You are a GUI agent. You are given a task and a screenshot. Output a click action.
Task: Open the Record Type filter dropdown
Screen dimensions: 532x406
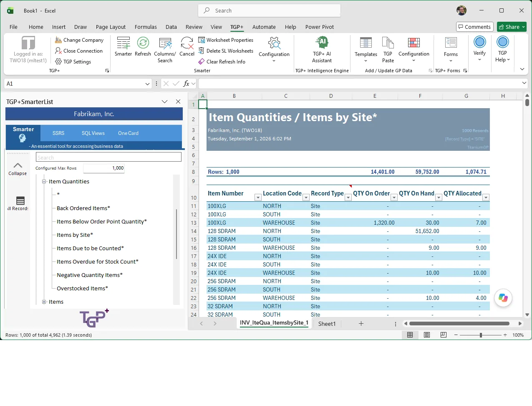(348, 198)
